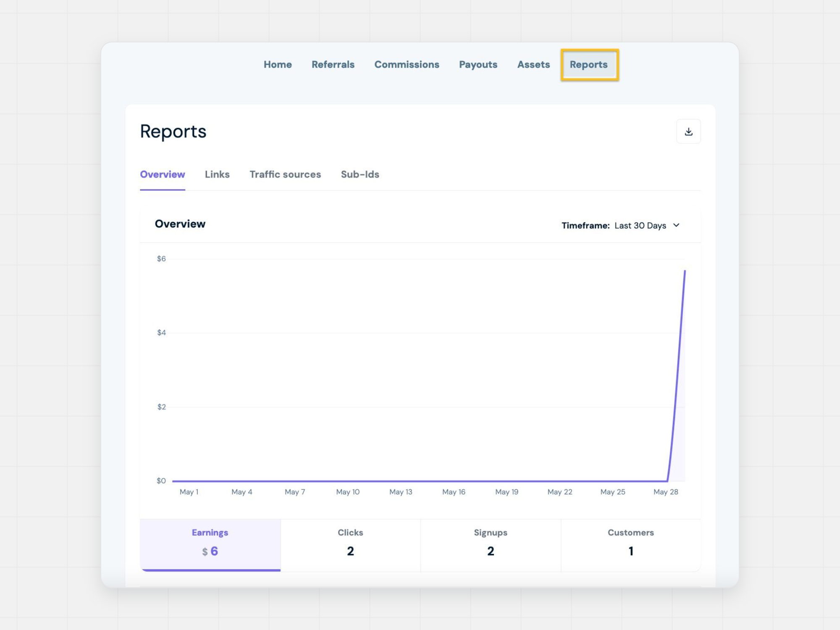The height and width of the screenshot is (630, 840).
Task: Switch to the Links tab
Action: pos(217,175)
